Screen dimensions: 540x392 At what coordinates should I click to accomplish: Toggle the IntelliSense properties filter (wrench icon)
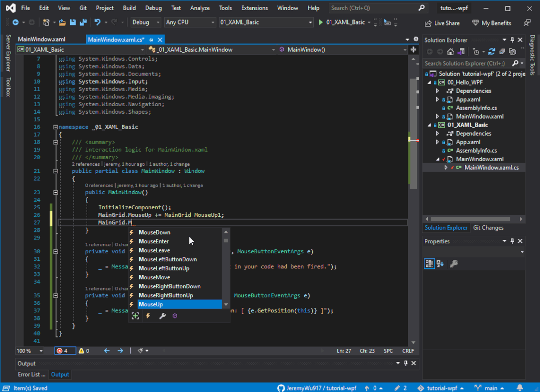pyautogui.click(x=162, y=316)
